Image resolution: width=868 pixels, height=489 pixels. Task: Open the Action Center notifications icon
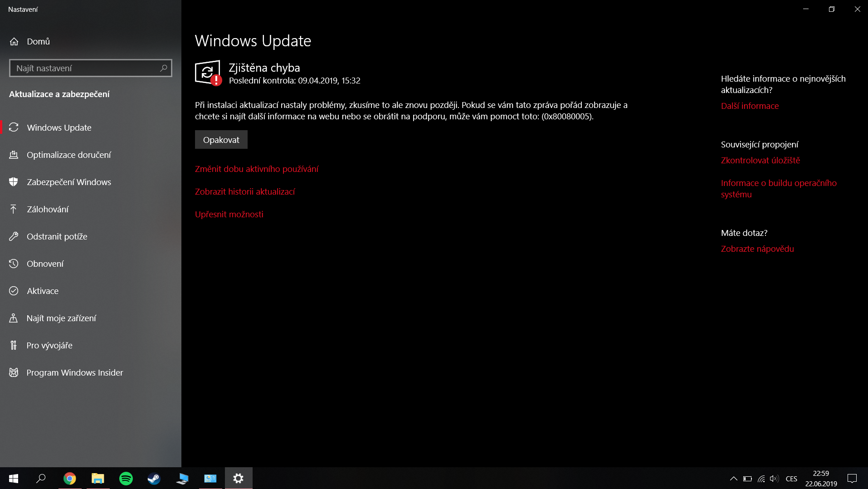click(852, 478)
